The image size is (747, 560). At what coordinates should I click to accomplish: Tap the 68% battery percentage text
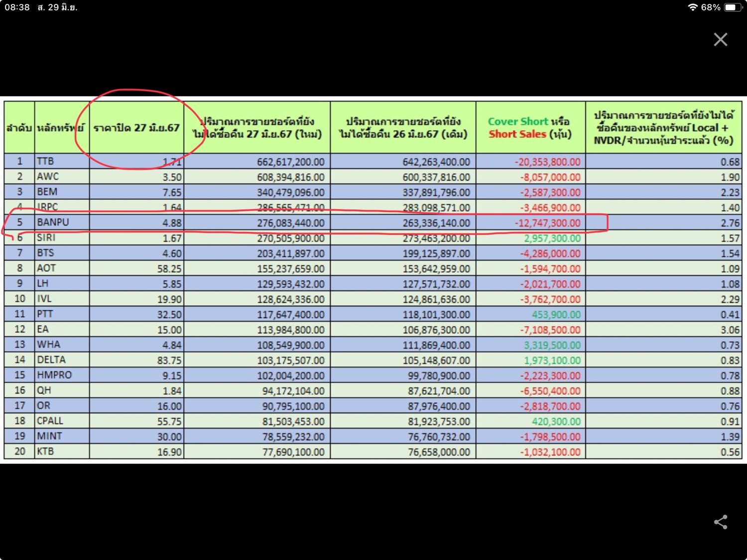[711, 7]
